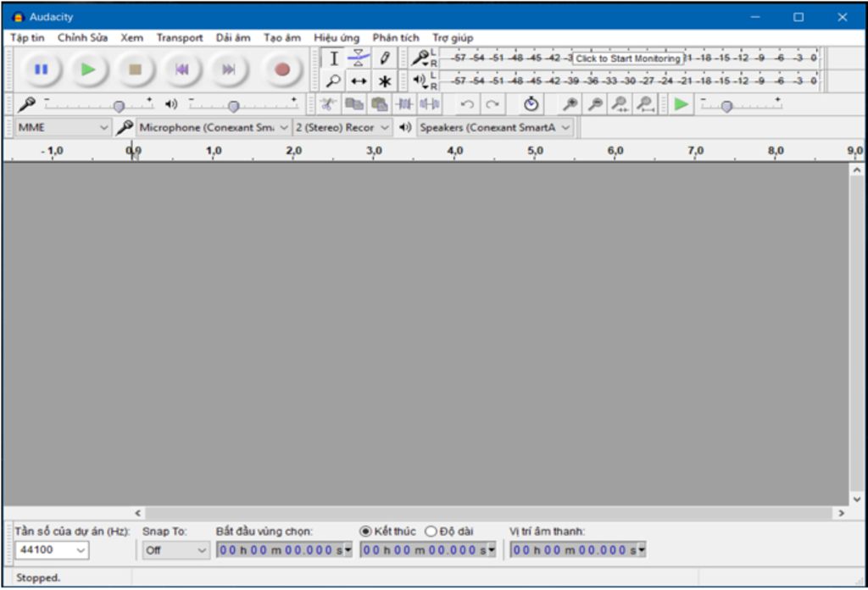Viewport: 868px width, 590px height.
Task: Click the recording meter microphone icon
Action: click(420, 57)
